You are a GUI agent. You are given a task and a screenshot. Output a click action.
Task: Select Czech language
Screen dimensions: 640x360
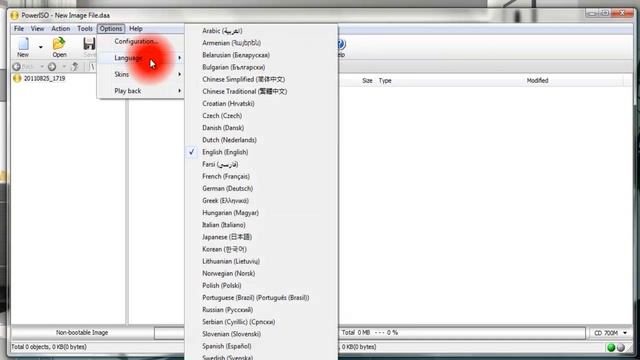coord(261,116)
